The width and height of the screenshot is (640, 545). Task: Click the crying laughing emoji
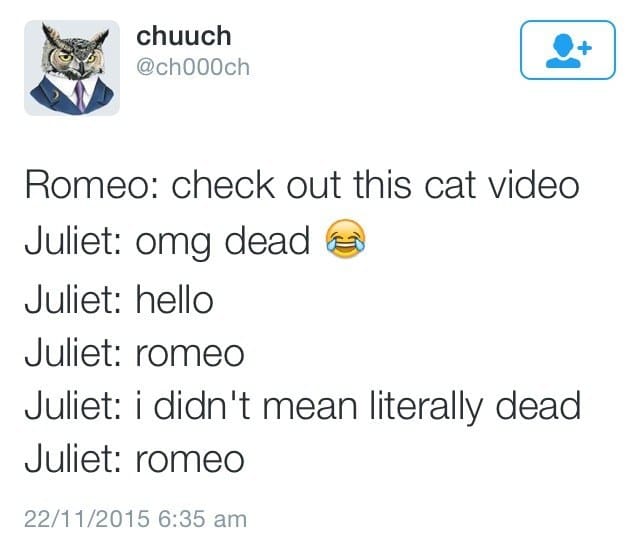[345, 239]
